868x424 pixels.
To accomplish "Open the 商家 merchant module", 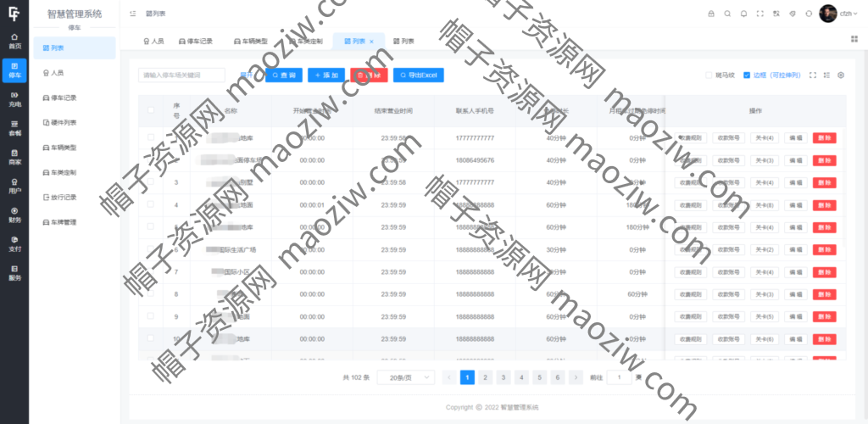I will click(14, 157).
